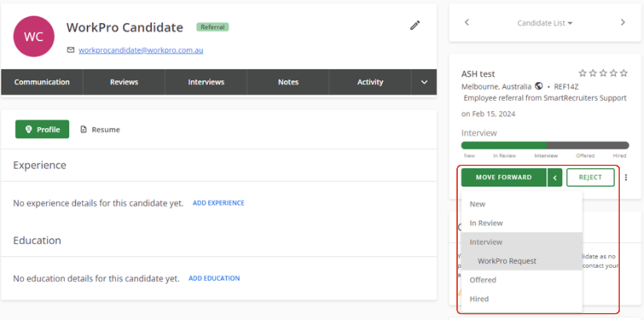Rate candidate two stars
Viewport: 644px width, 320px height.
(593, 73)
